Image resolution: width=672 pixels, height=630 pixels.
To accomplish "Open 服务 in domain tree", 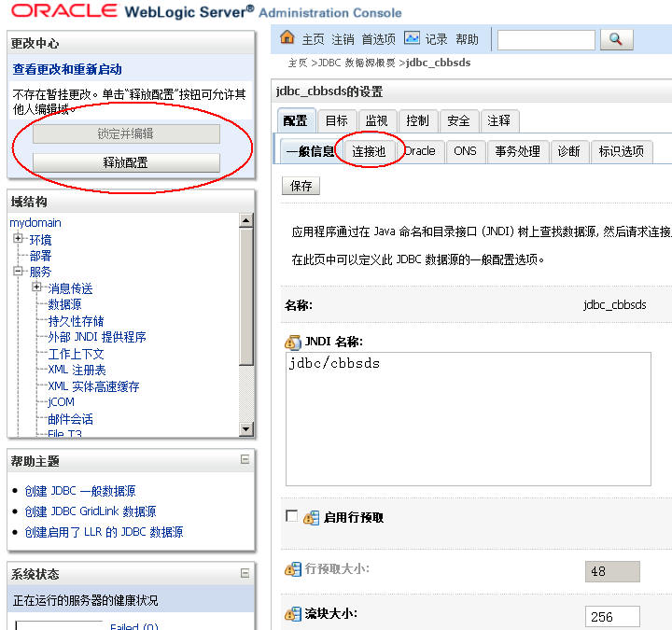I will 40,273.
